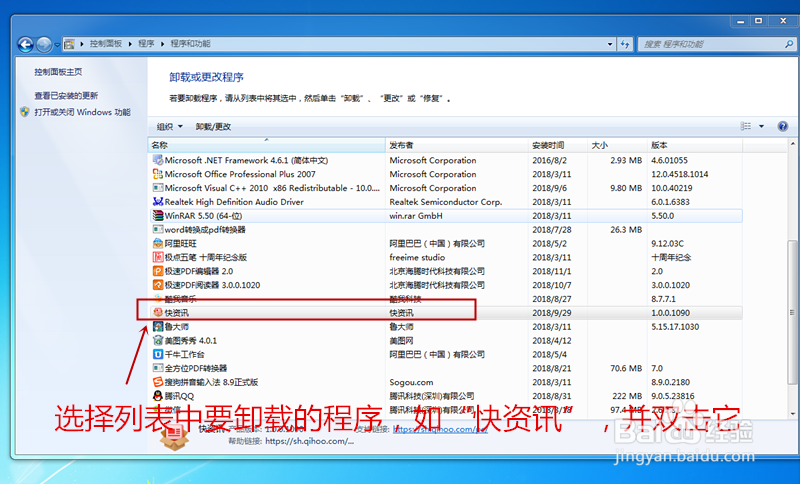
Task: Open the 组织 dropdown menu
Action: (169, 126)
